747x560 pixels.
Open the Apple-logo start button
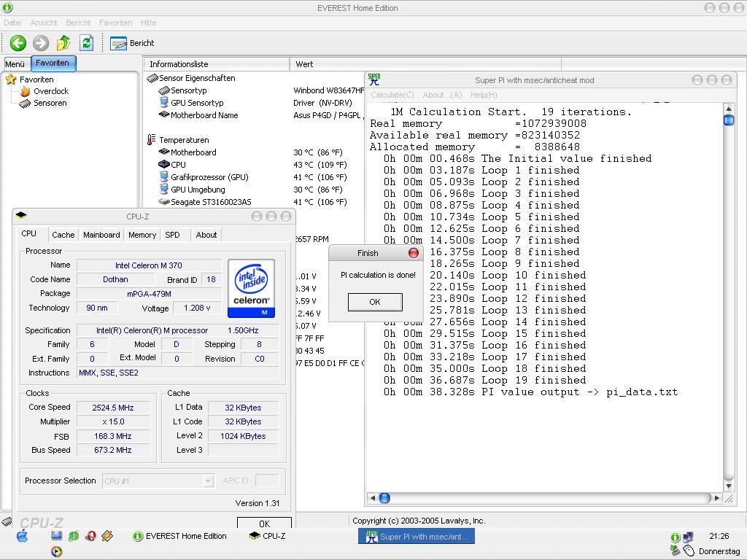(22, 536)
